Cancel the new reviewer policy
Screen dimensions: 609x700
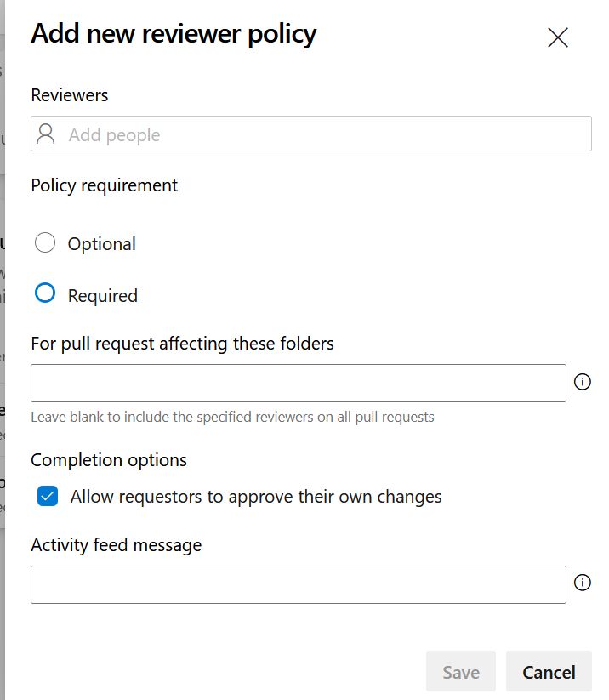[x=549, y=672]
